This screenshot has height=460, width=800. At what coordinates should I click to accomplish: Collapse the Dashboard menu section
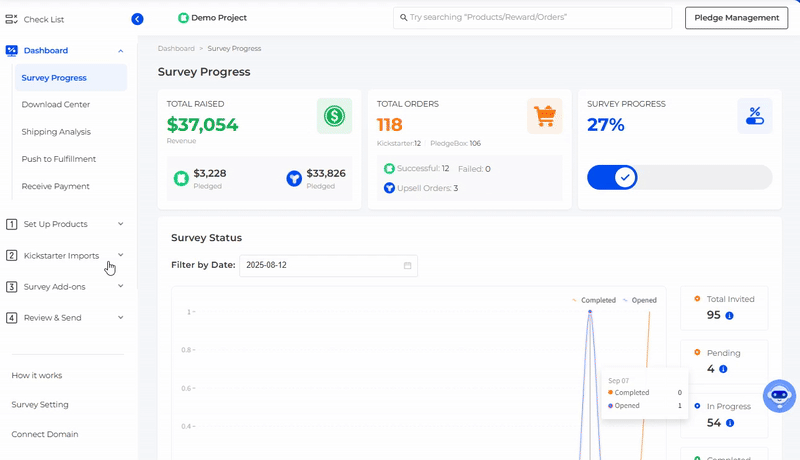(x=120, y=50)
